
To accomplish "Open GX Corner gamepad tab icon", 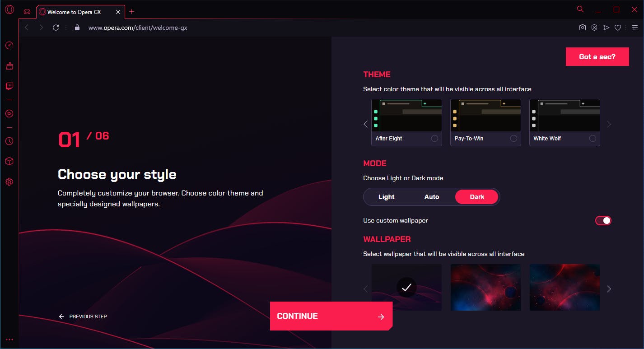I will [x=27, y=12].
